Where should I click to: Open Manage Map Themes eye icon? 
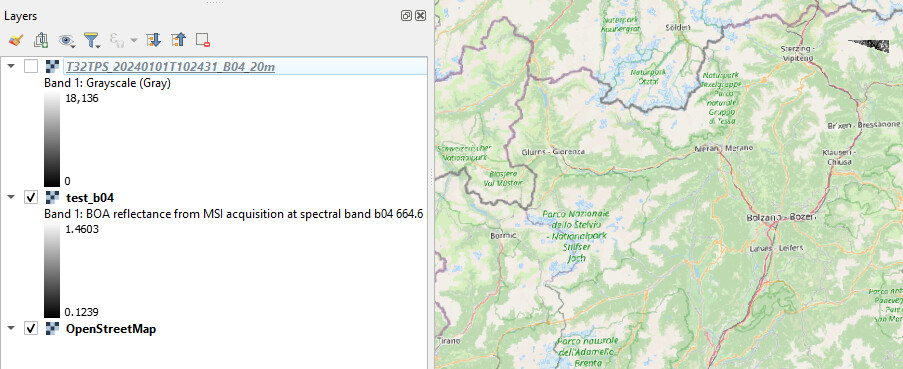point(67,40)
